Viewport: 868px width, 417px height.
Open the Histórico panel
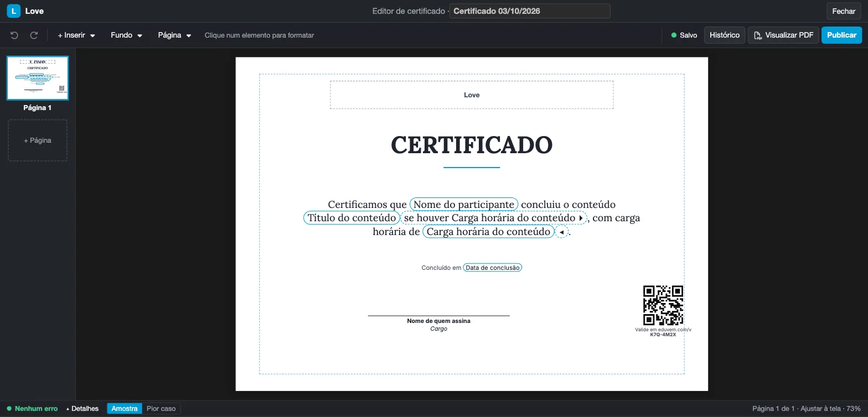[725, 35]
